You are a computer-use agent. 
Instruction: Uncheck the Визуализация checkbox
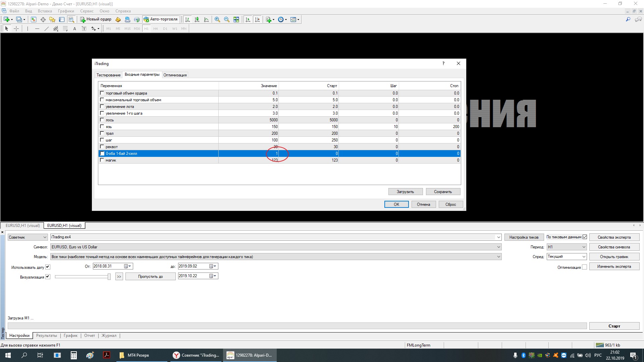point(48,277)
